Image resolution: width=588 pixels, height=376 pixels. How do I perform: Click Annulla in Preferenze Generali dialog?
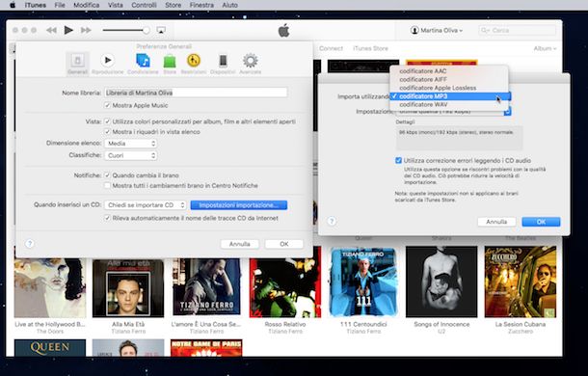(x=240, y=244)
